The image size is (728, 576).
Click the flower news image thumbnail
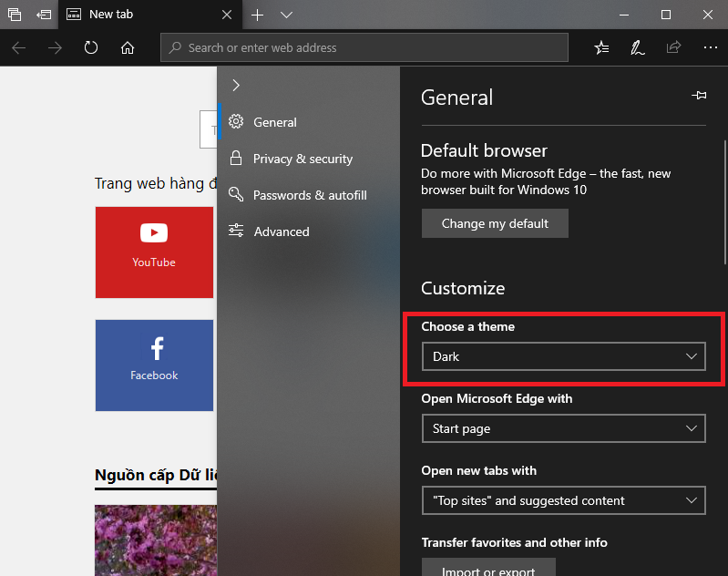click(x=156, y=540)
